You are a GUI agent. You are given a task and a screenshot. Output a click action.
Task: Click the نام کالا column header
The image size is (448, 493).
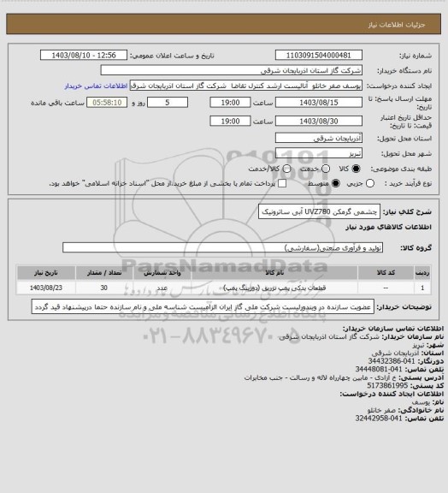[274, 272]
